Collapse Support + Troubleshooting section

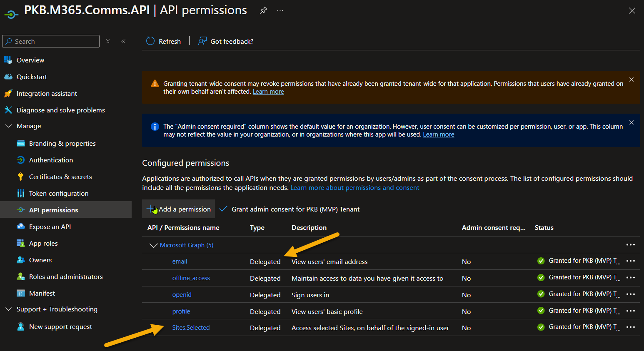pos(9,309)
